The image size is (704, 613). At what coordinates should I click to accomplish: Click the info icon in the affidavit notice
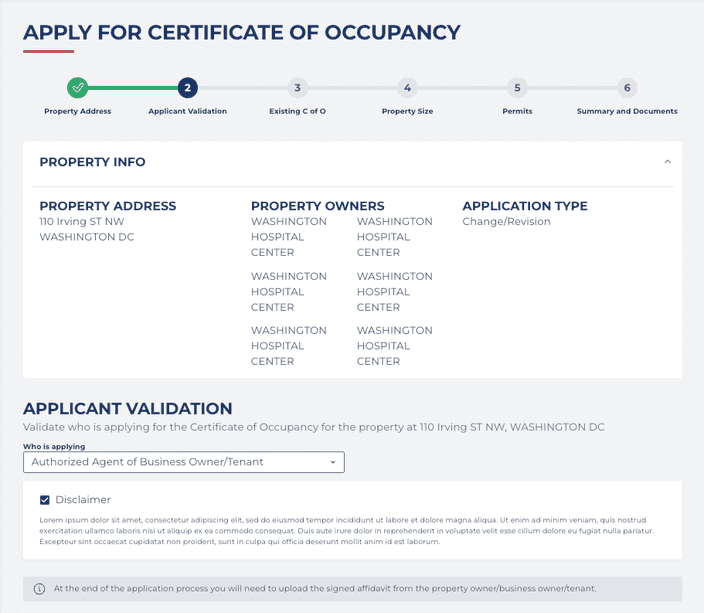coord(40,589)
